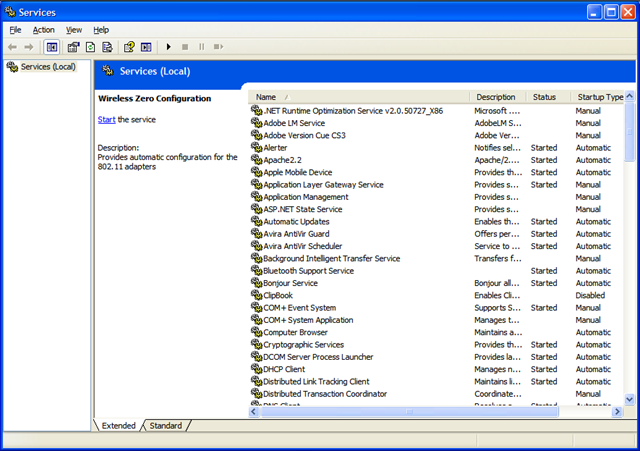Screen dimensions: 640x451
Task: Click gear icon of Adobe LM Service
Action: click(x=256, y=122)
